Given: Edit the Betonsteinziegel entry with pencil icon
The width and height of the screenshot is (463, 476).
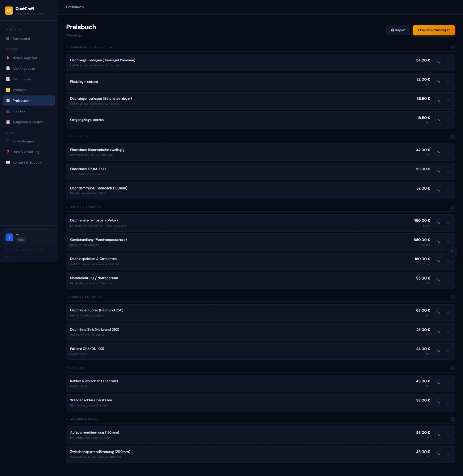Looking at the screenshot, I should point(438,101).
